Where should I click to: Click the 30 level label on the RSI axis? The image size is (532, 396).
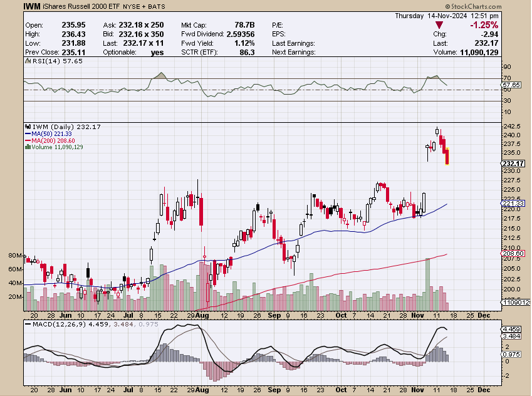508,101
